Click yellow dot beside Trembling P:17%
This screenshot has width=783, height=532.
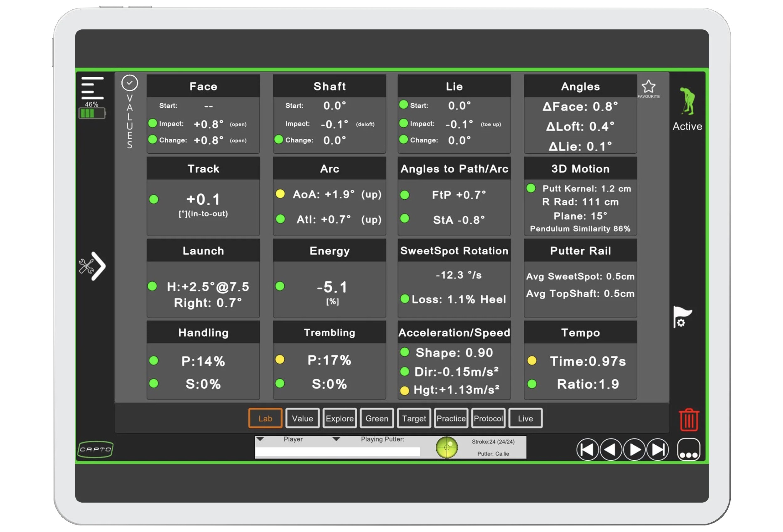pyautogui.click(x=280, y=359)
